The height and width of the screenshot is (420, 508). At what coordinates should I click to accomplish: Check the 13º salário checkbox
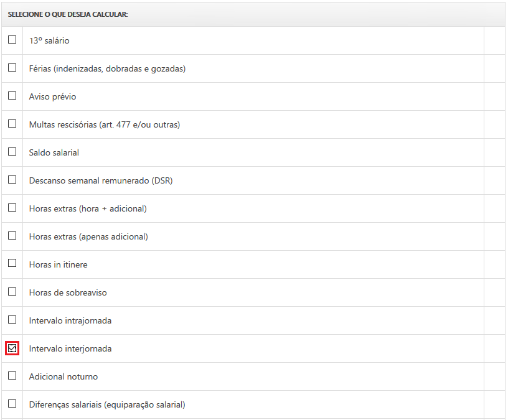pos(12,40)
